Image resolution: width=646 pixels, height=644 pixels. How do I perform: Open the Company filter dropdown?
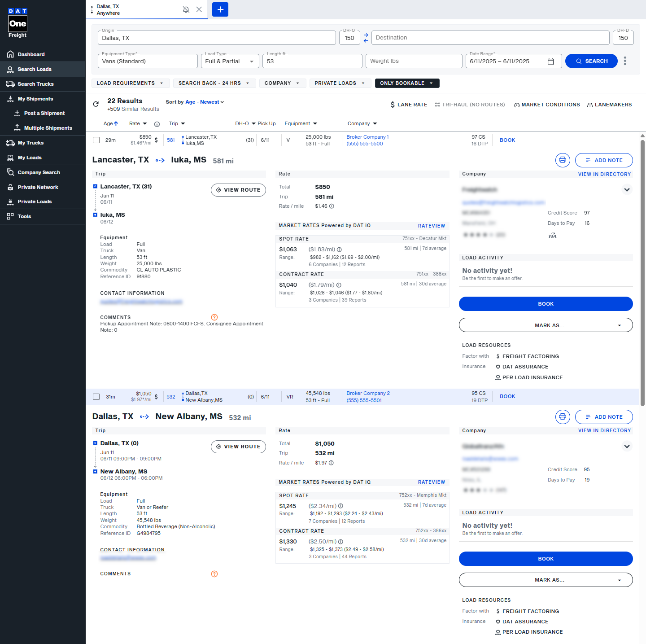[x=282, y=83]
